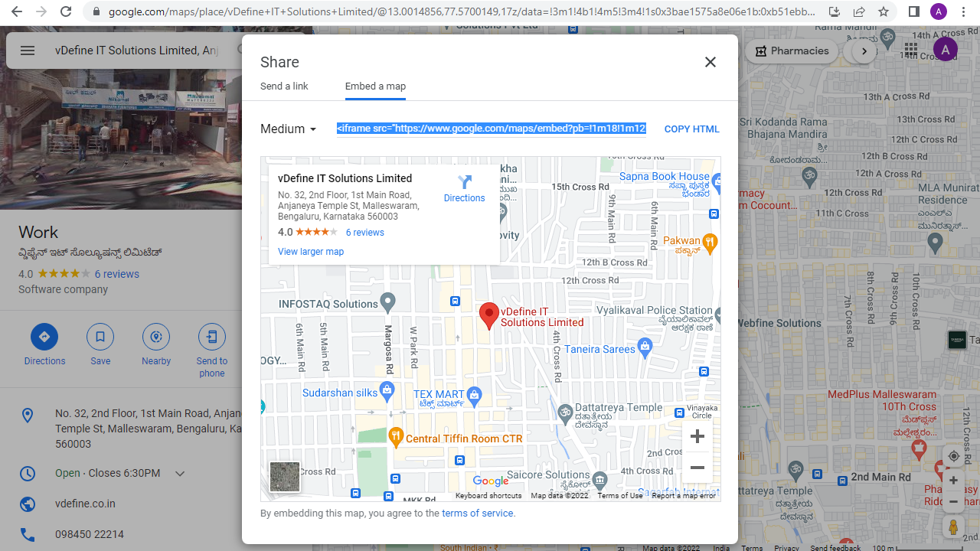Bookmark this page with the star icon
Viewport: 980px width, 551px height.
tap(884, 12)
